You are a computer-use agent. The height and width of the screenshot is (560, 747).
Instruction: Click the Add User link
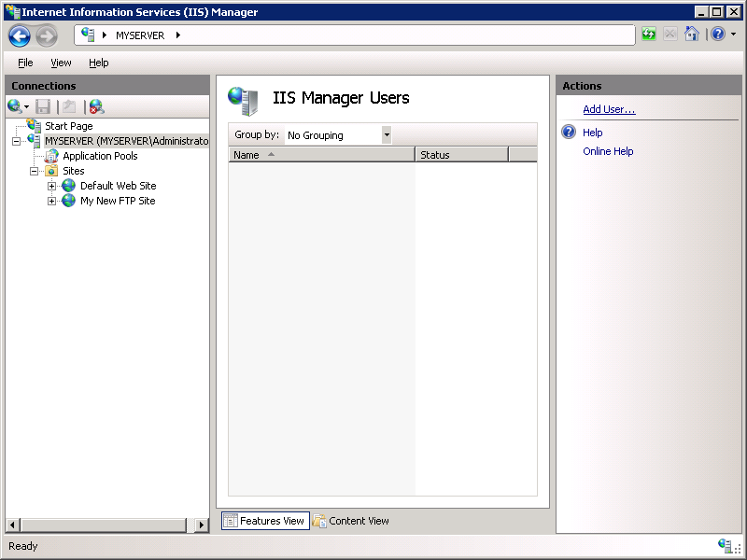pos(608,108)
